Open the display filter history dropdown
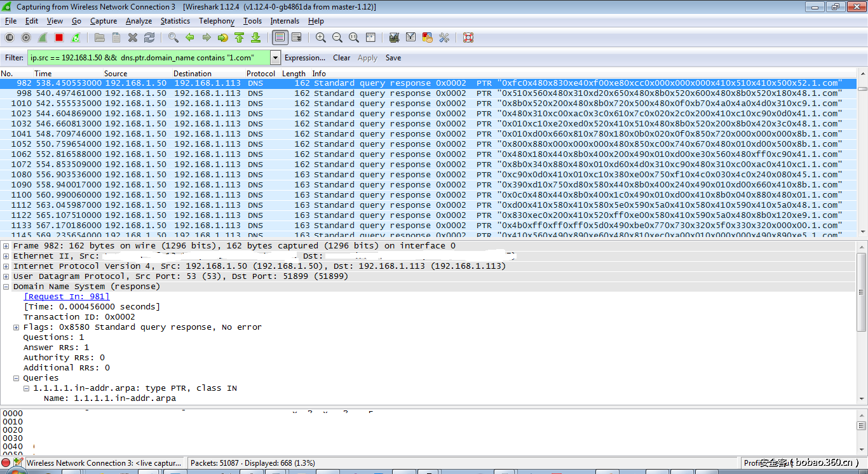The height and width of the screenshot is (474, 868). pyautogui.click(x=275, y=58)
